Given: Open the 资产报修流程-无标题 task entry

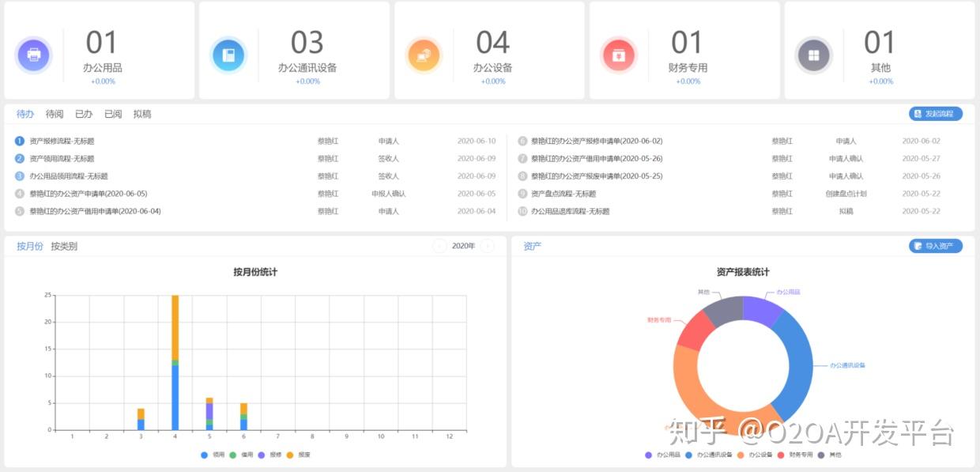Looking at the screenshot, I should (x=62, y=140).
